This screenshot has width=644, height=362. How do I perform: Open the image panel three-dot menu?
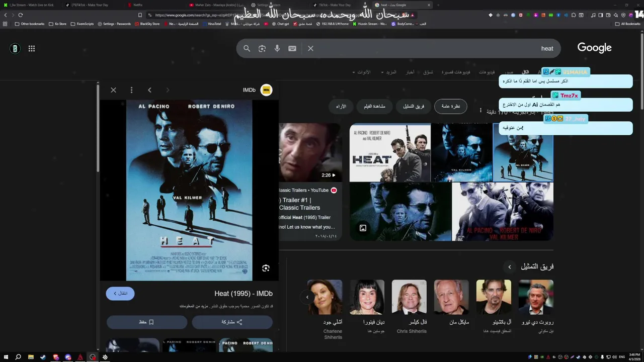[x=131, y=90]
